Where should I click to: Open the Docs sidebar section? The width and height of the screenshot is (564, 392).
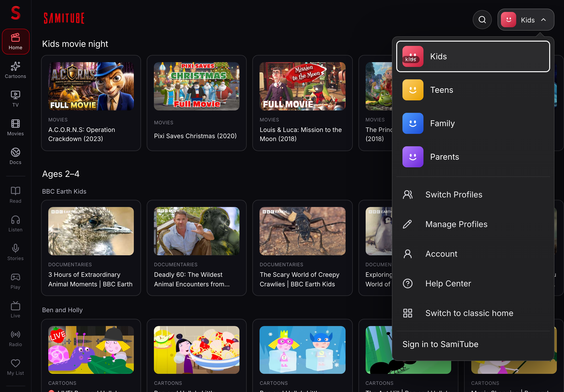pyautogui.click(x=16, y=156)
